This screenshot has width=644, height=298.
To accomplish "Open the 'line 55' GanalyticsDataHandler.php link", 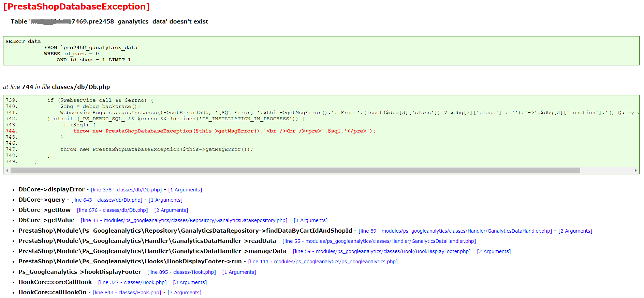I will click(x=379, y=241).
